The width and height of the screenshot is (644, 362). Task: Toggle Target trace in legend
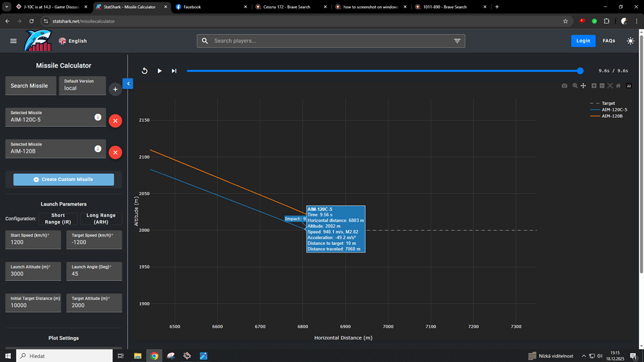608,103
